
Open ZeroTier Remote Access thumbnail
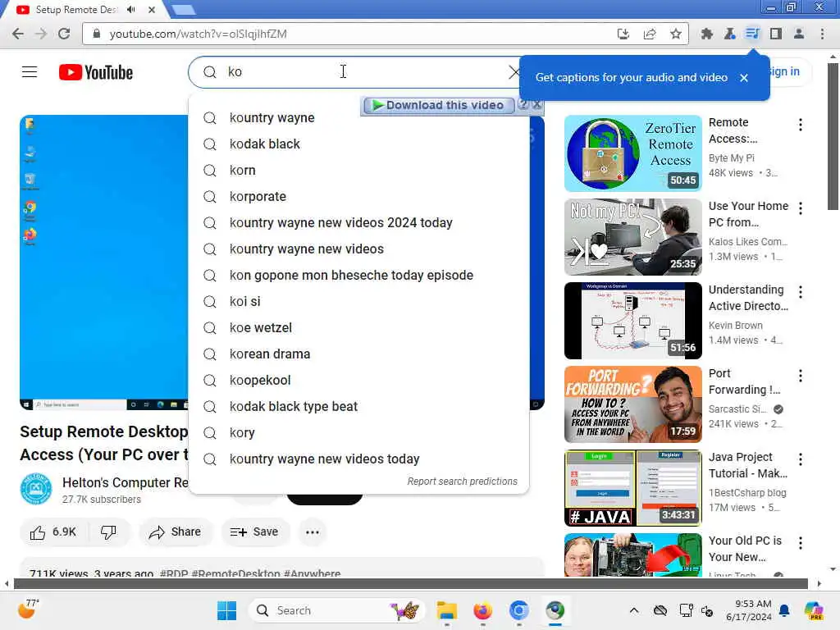click(632, 153)
